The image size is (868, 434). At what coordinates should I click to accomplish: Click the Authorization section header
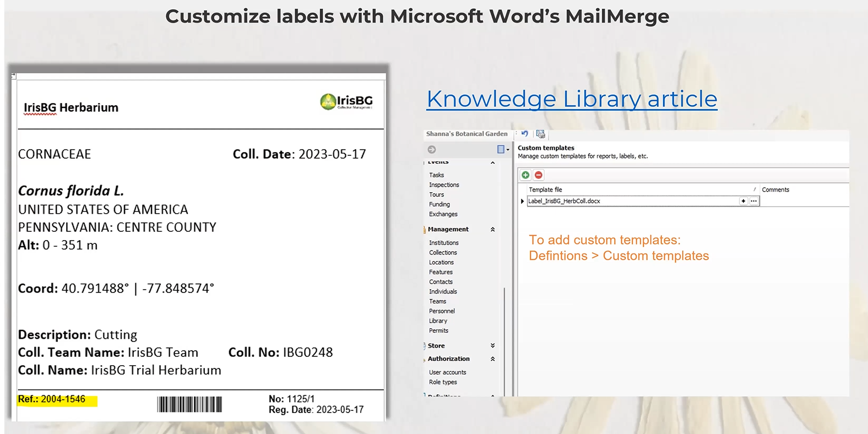449,359
